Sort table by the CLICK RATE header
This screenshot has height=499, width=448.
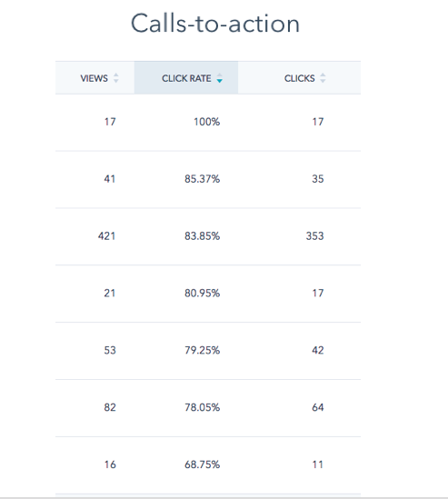(186, 77)
